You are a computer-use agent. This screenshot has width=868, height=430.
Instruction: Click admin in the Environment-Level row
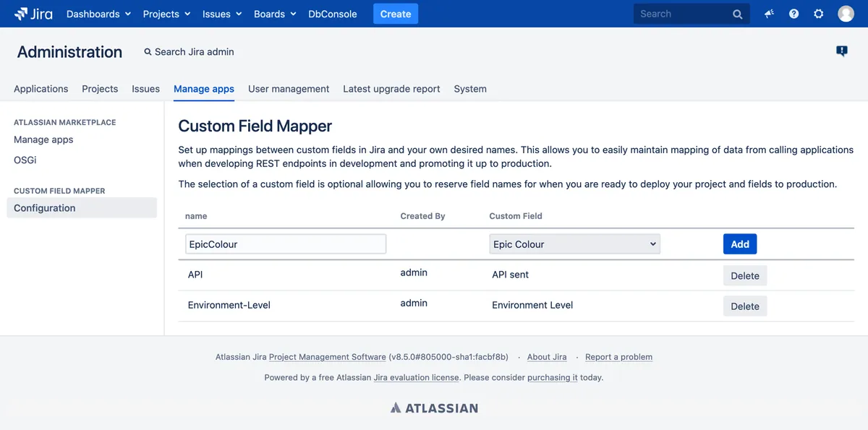pyautogui.click(x=414, y=303)
